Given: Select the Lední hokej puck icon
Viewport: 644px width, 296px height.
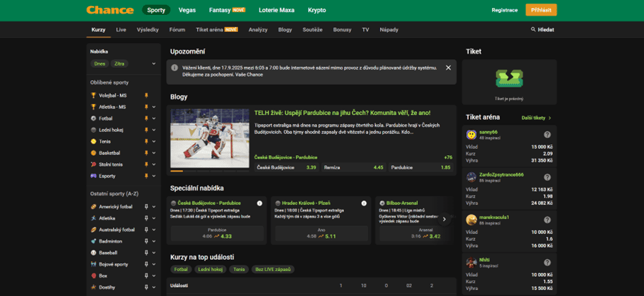Looking at the screenshot, I should [93, 130].
